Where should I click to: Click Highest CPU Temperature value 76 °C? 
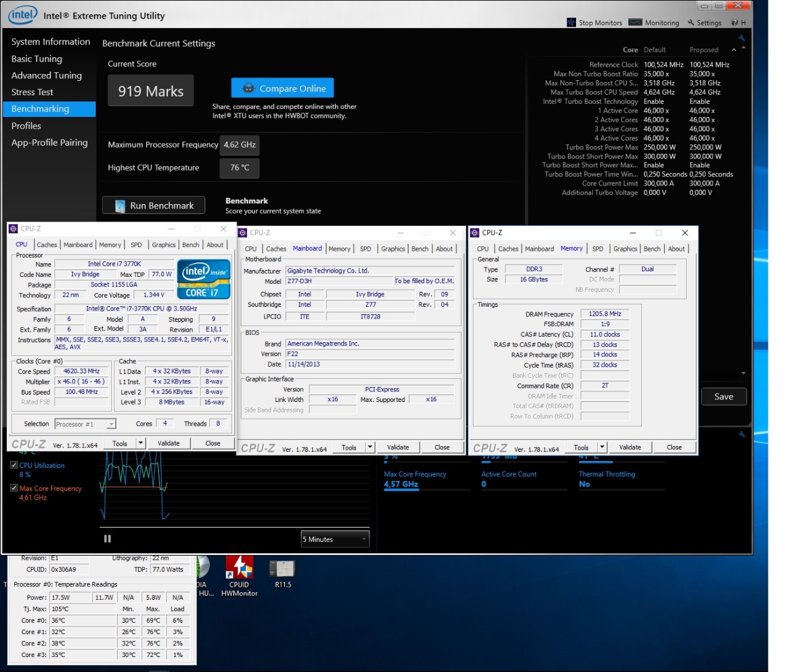pos(240,167)
